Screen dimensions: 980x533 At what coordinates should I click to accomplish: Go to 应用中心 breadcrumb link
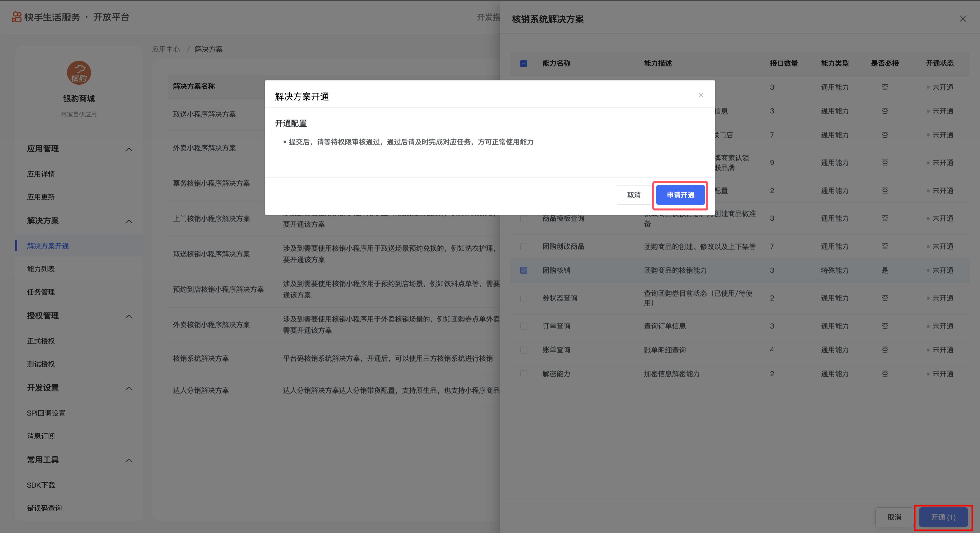click(165, 49)
